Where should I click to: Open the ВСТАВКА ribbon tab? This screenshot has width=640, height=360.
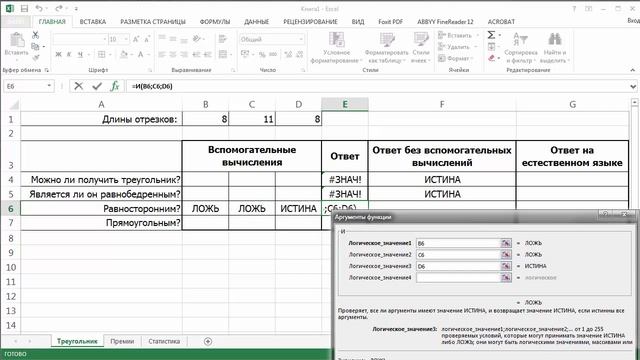click(93, 22)
